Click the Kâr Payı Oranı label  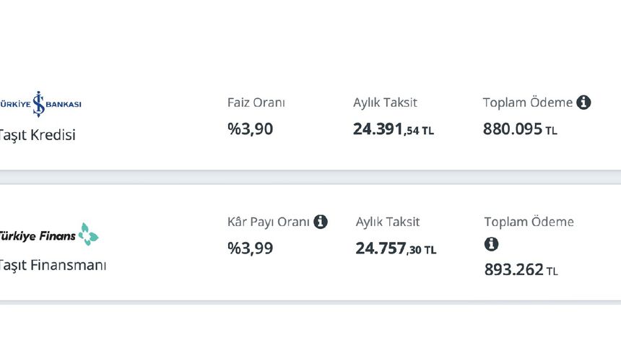point(268,222)
